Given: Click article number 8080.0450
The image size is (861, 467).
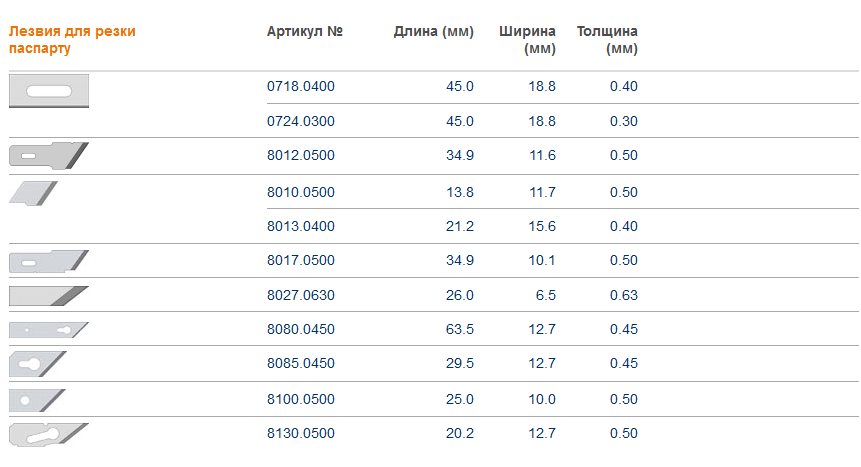Looking at the screenshot, I should [x=301, y=329].
